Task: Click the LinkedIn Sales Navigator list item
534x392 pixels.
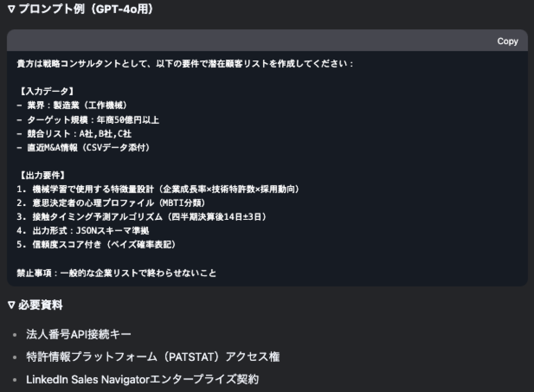Action: pos(142,380)
